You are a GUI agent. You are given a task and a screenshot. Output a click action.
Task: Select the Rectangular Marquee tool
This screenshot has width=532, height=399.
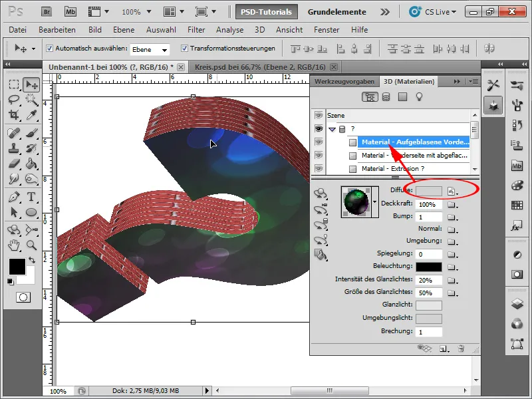click(13, 84)
